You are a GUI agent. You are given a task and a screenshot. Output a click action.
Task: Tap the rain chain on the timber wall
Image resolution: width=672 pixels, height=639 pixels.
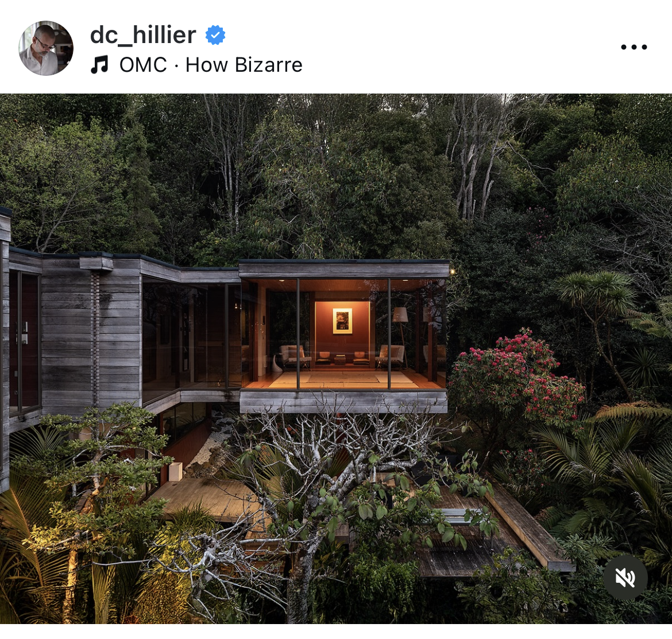tap(95, 334)
